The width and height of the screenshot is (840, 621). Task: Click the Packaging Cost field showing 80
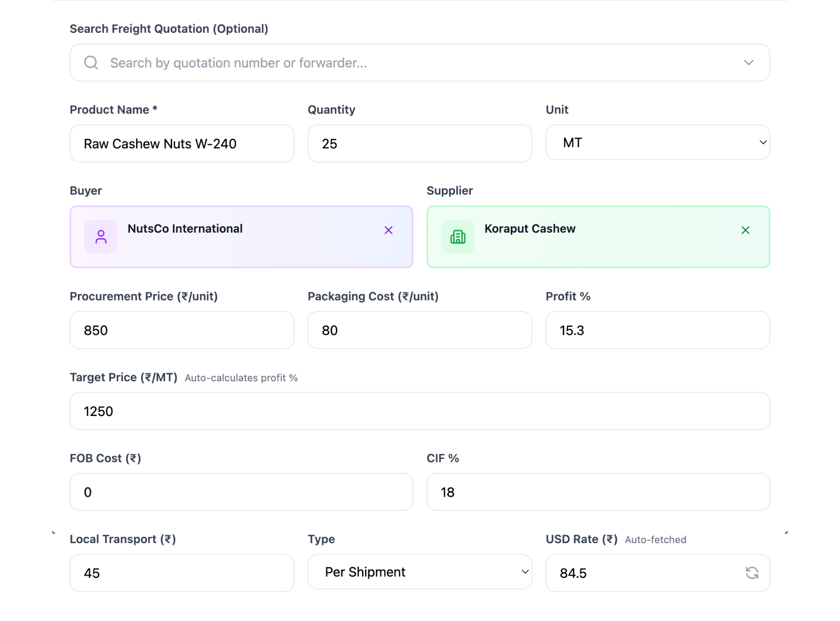tap(419, 330)
